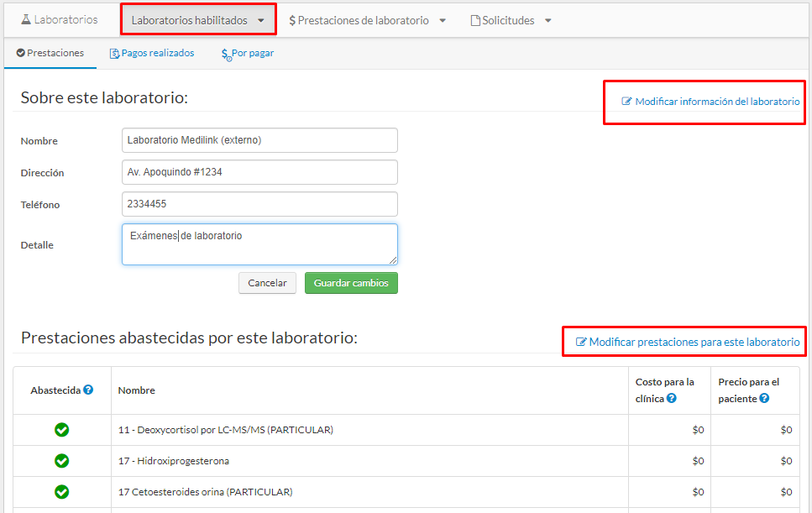
Task: Click '17 - Hidroxiprogesterona' row name
Action: [174, 461]
